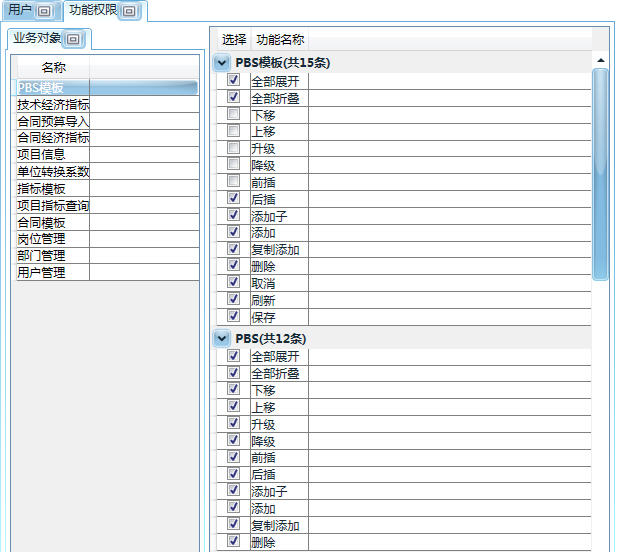The height and width of the screenshot is (552, 619).
Task: Uncheck 复制添加 in PBS group
Action: (x=233, y=524)
